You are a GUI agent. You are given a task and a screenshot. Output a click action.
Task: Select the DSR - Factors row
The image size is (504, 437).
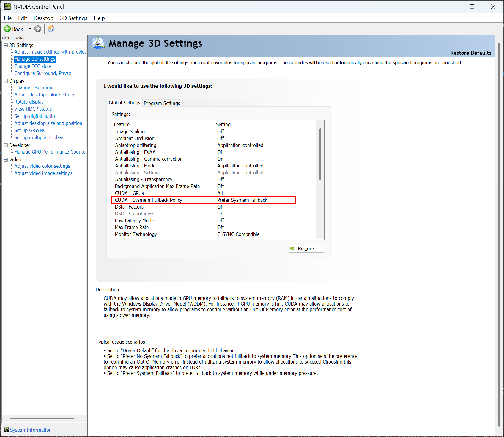(214, 207)
